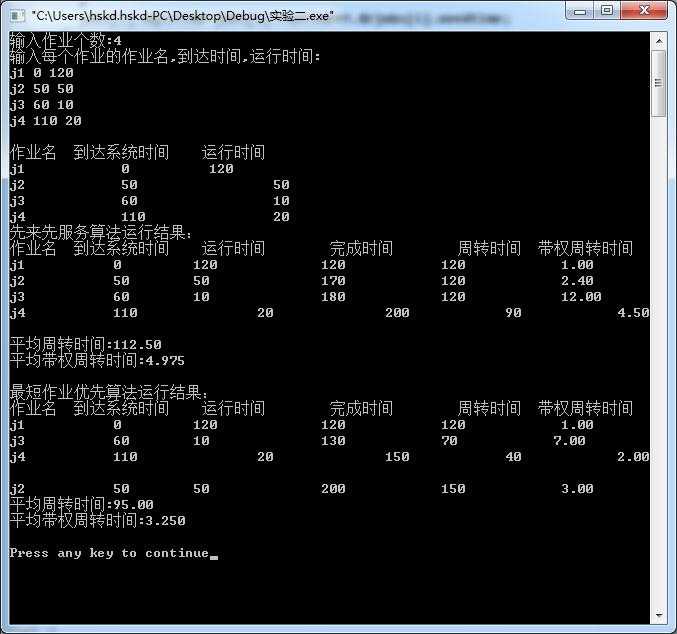
Task: Click the scrollbar down arrow
Action: 659,614
